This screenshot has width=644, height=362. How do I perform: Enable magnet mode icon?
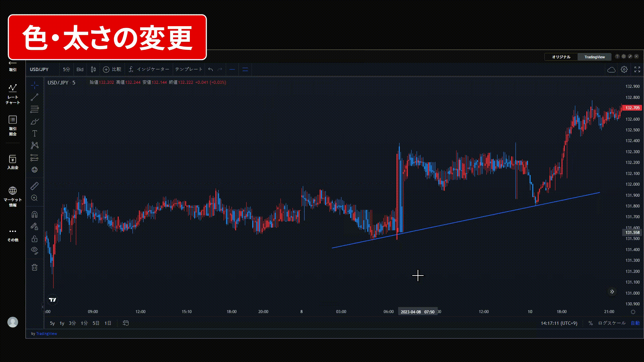coord(35,215)
